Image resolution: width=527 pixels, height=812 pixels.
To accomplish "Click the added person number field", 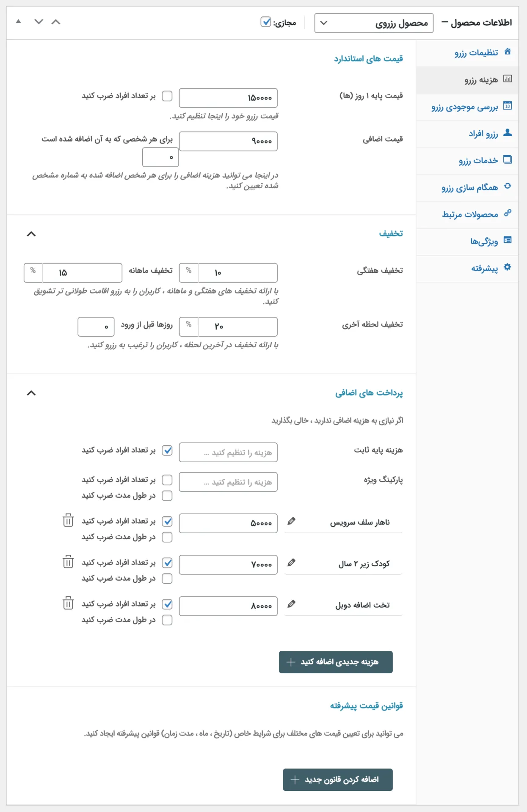I will [160, 157].
